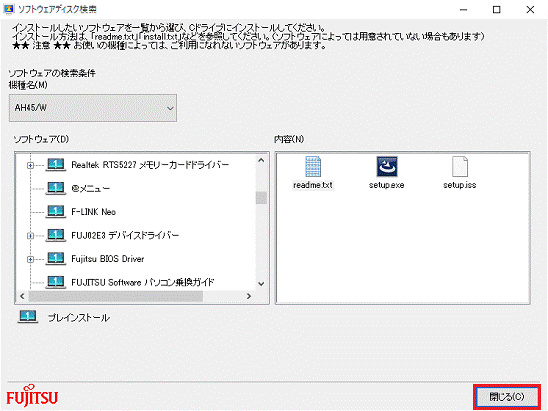Expand the FUJ02E3 デバイスドライバー node
The height and width of the screenshot is (411, 548).
(x=30, y=236)
